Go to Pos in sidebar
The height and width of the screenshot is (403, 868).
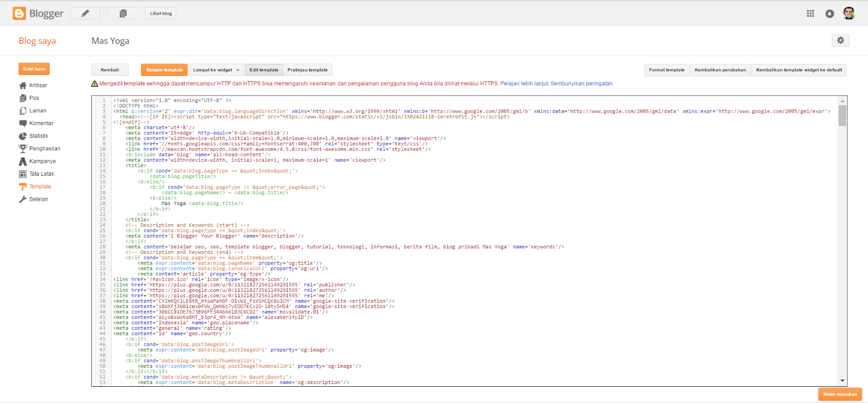(x=34, y=98)
